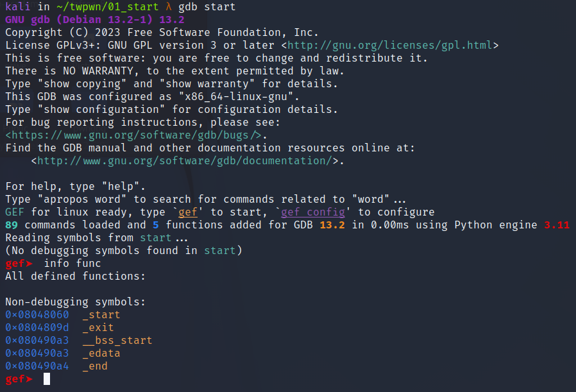The image size is (576, 392).
Task: Click the Python engine version 3.11
Action: [x=557, y=225]
